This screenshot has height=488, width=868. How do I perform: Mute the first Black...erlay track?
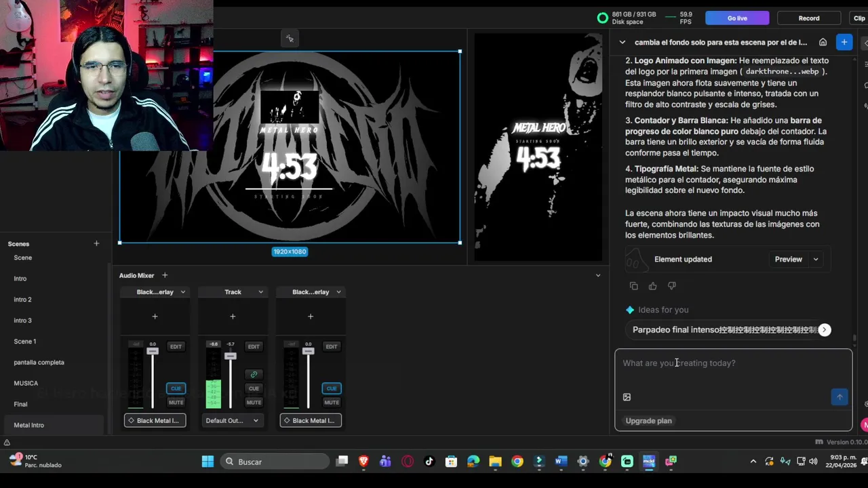click(x=176, y=403)
